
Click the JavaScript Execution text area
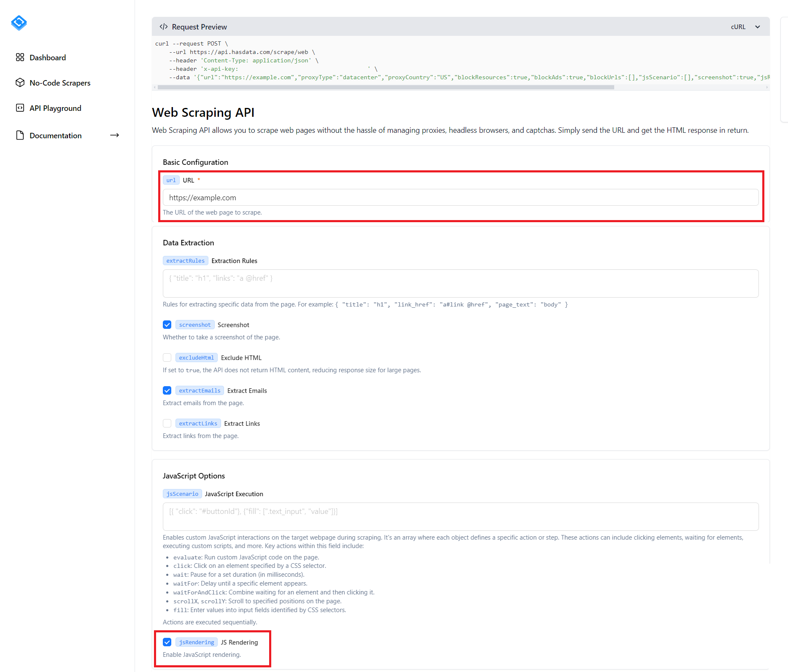click(x=461, y=516)
